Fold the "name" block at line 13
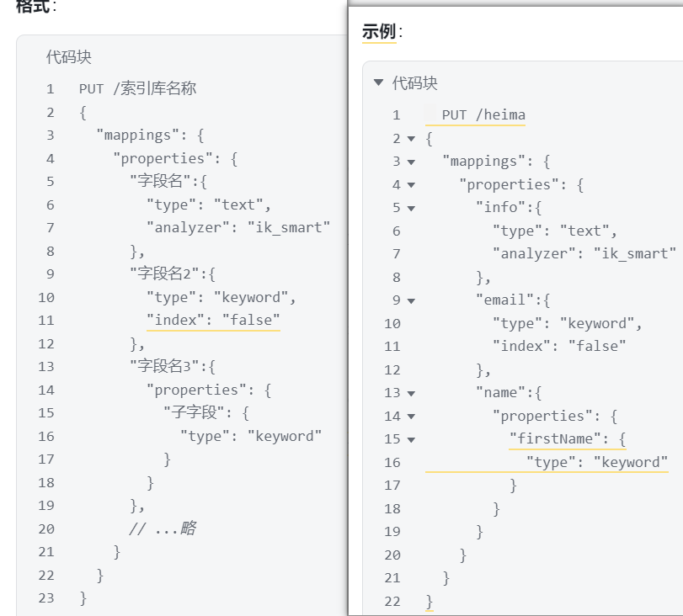Viewport: 683px width, 616px height. pyautogui.click(x=411, y=394)
